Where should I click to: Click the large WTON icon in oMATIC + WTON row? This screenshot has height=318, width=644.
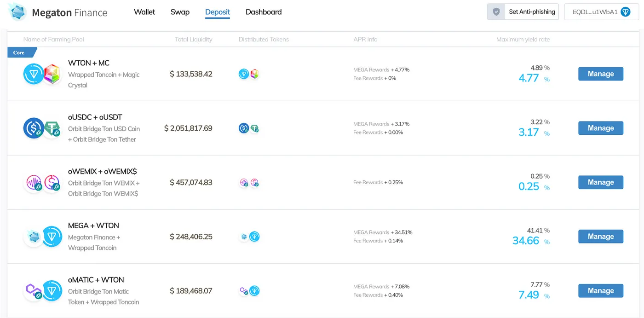[52, 291]
